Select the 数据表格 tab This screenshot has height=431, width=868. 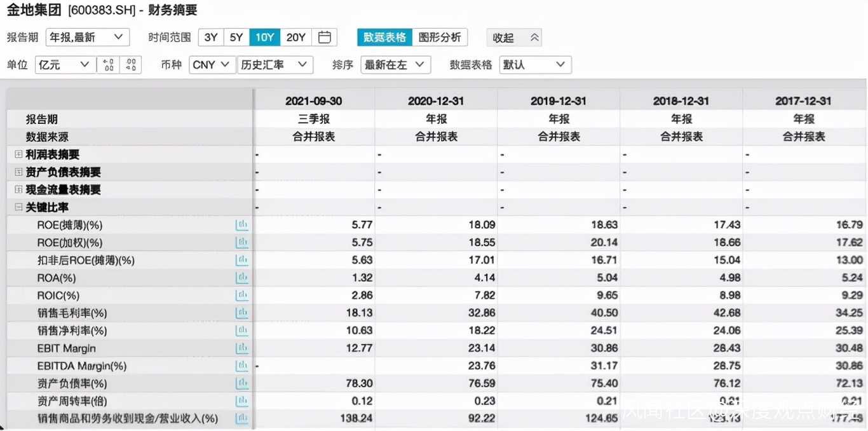point(384,38)
